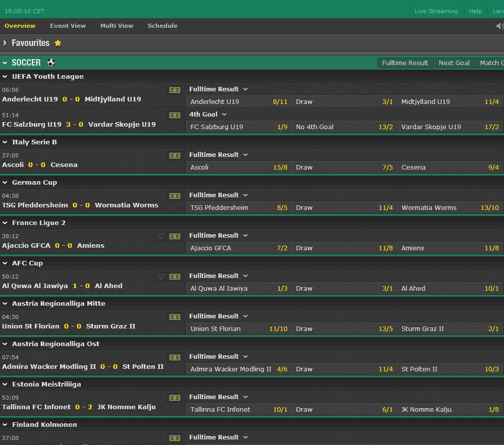Image resolution: width=504 pixels, height=445 pixels.
Task: Open match live pitch icon for Al Quwa Al Jawiya
Action: coord(175,276)
